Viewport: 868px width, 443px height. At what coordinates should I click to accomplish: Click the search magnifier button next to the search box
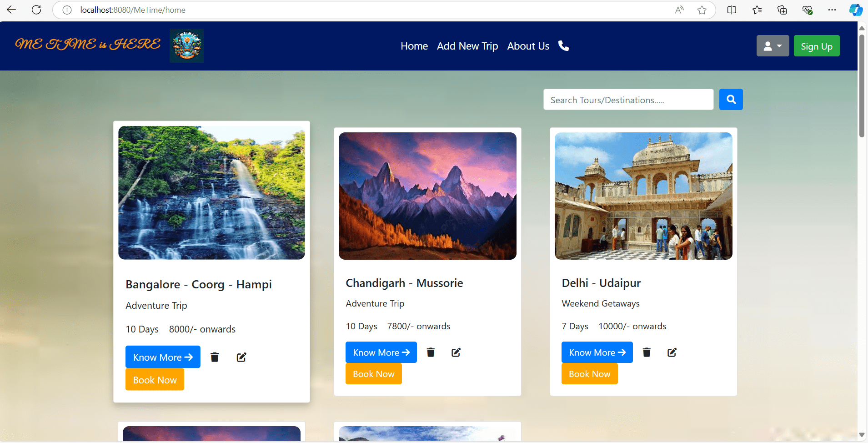730,99
